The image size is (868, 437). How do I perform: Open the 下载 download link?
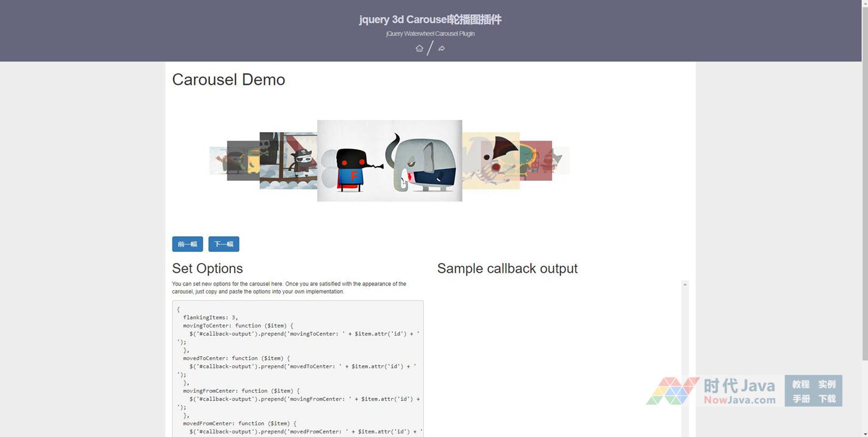[x=827, y=399]
